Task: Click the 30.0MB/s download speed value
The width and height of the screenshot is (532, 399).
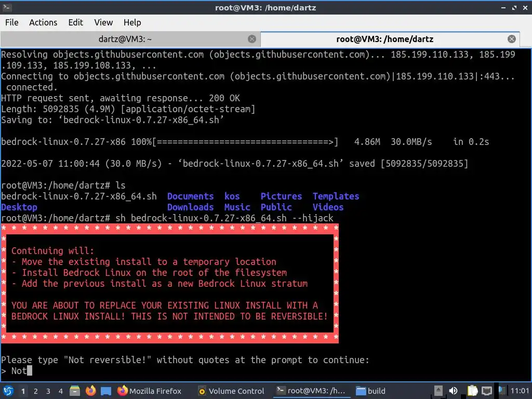Action: (411, 142)
